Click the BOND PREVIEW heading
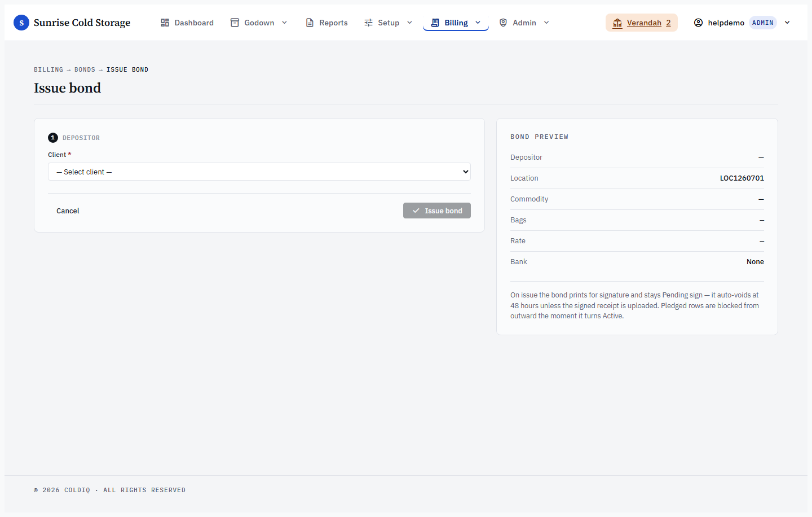Screen dimensions: 812x517 (x=539, y=137)
